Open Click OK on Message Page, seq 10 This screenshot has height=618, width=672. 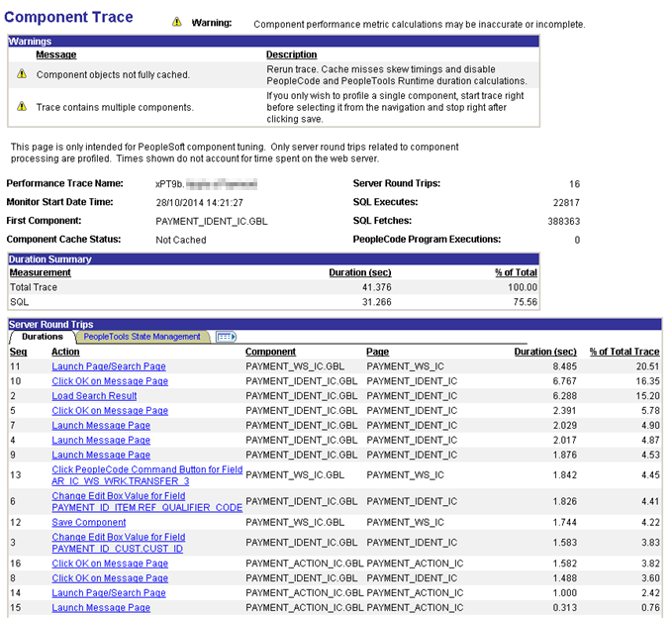110,381
